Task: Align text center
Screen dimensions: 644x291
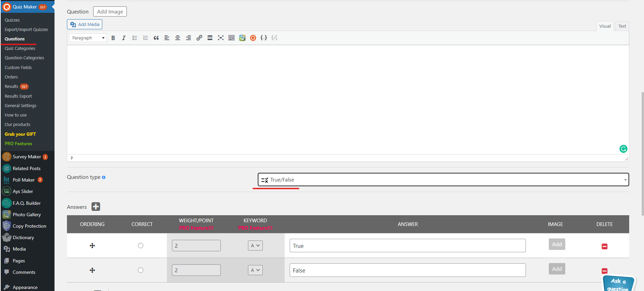Action: (x=178, y=38)
